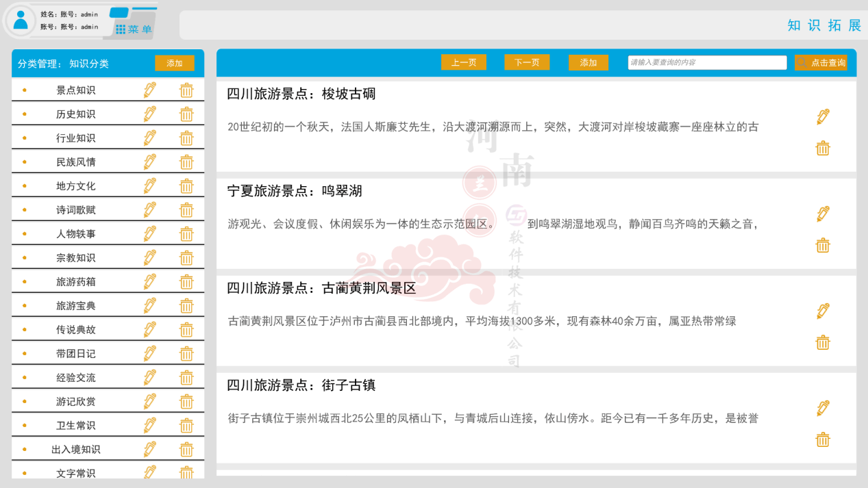The height and width of the screenshot is (488, 868).
Task: Edit the 梭坡古碉 article with pencil icon
Action: click(x=822, y=117)
